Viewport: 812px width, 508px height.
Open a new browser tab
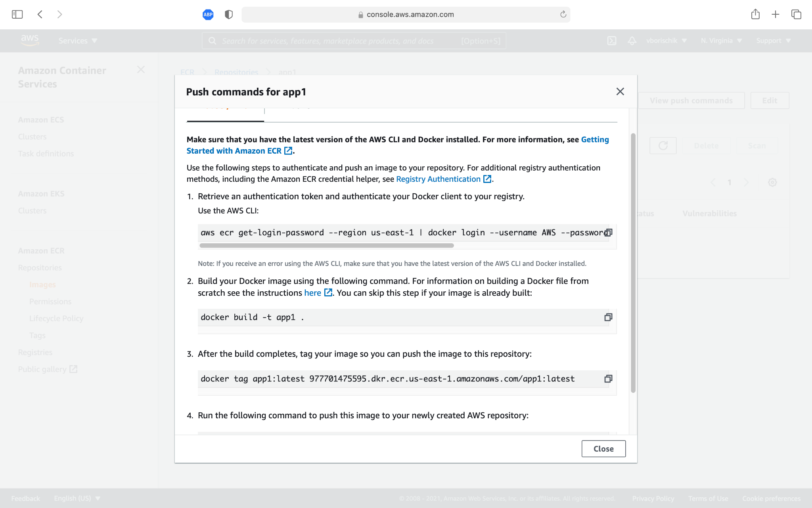(776, 15)
